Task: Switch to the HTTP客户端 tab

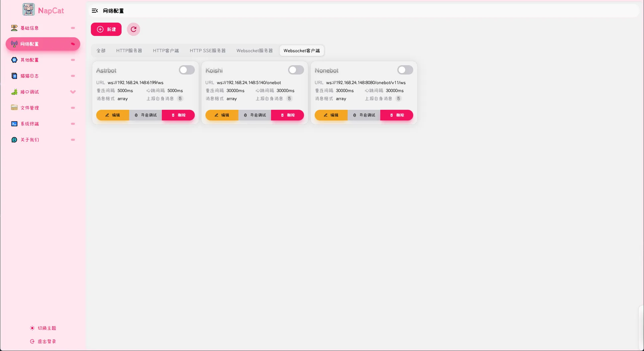Action: click(x=166, y=51)
